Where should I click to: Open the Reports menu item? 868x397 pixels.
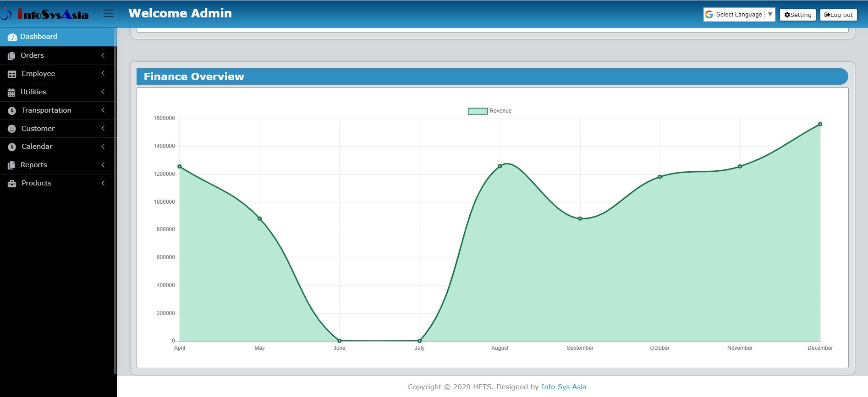(x=58, y=165)
